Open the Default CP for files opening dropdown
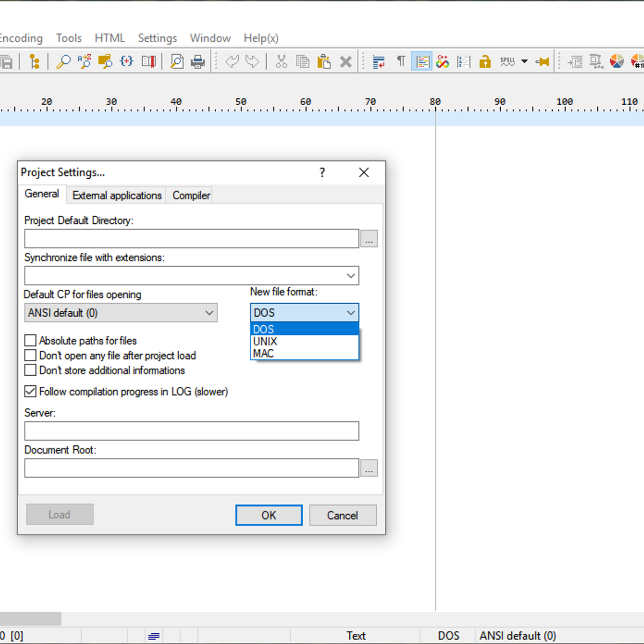Viewport: 644px width, 644px height. (x=210, y=312)
